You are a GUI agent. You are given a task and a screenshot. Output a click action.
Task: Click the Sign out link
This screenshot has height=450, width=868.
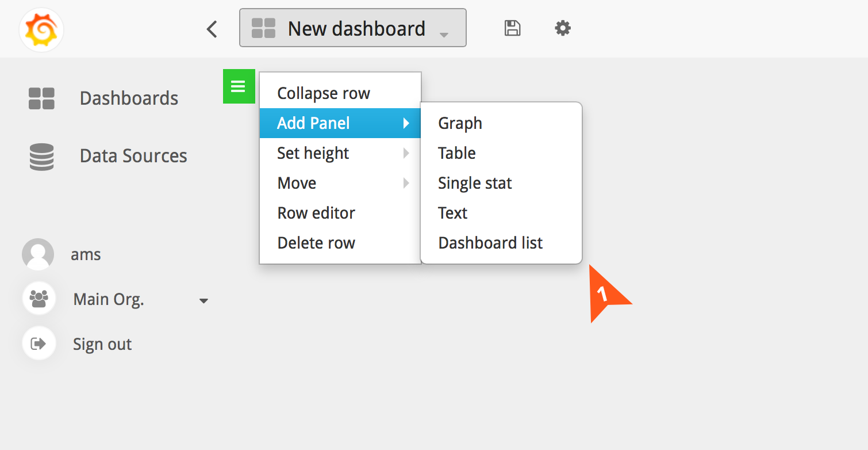(x=102, y=344)
